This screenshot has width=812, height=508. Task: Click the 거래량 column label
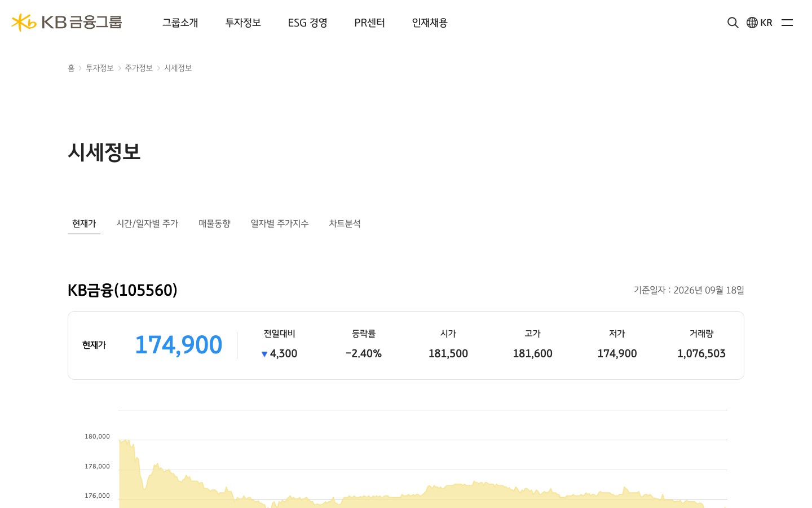pyautogui.click(x=701, y=334)
